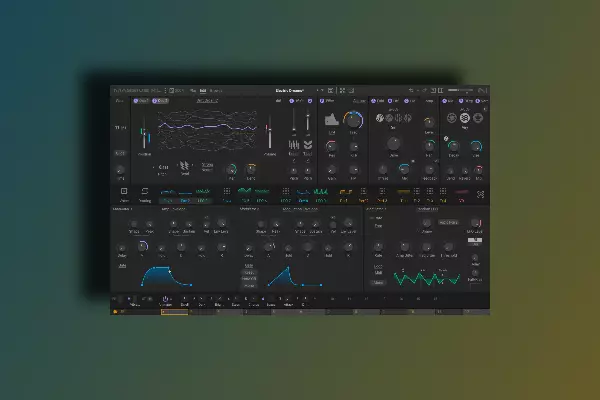Click the green LFO waveform display
This screenshot has width=600, height=400.
click(x=427, y=278)
